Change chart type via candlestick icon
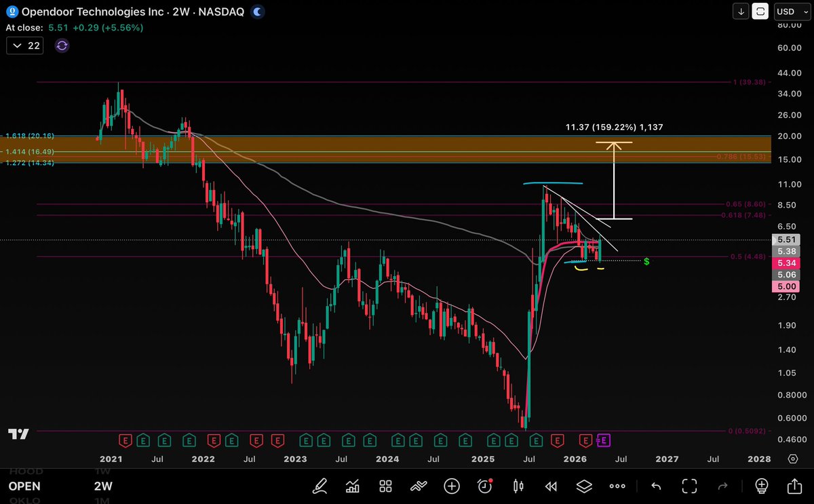The image size is (814, 504). click(x=519, y=486)
